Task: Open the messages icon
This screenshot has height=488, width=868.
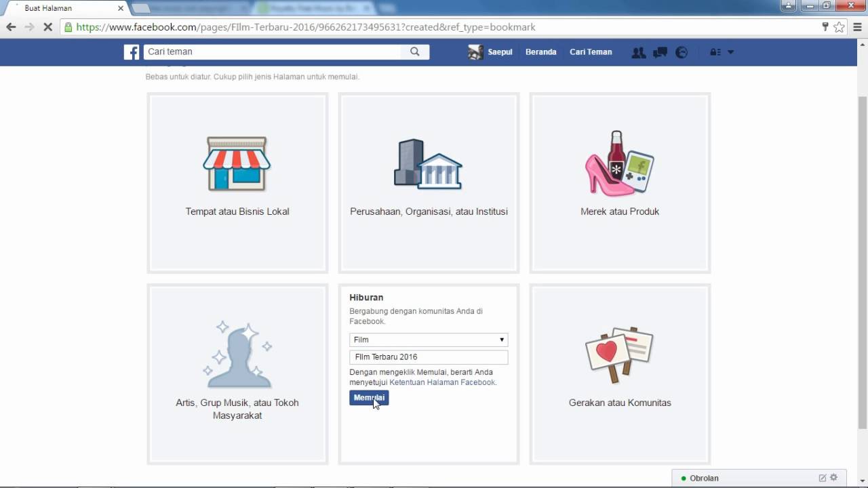Action: click(660, 52)
